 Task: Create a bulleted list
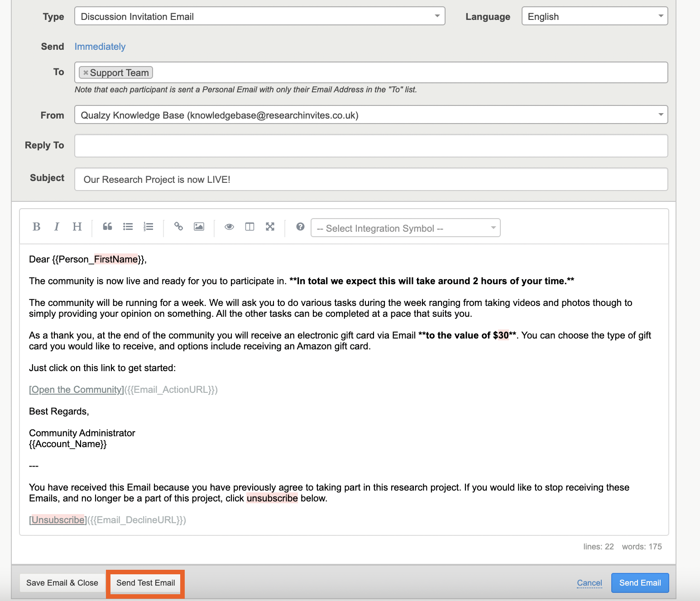coord(128,227)
